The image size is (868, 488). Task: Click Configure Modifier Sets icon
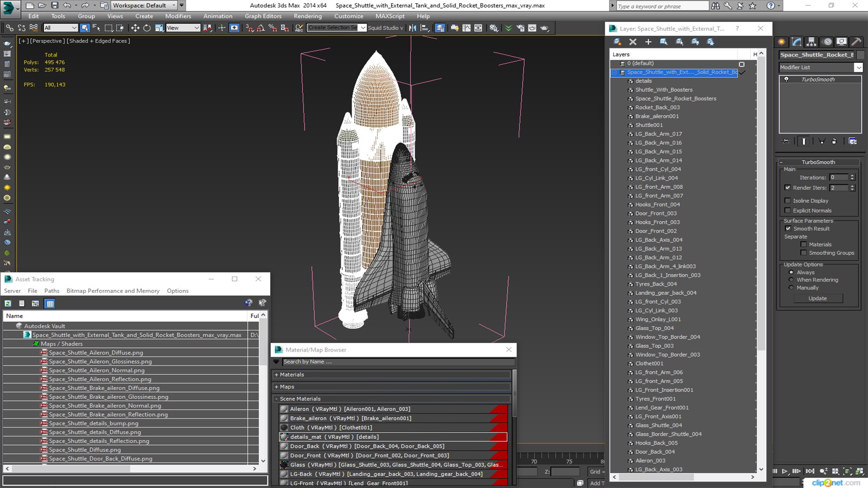(x=853, y=141)
